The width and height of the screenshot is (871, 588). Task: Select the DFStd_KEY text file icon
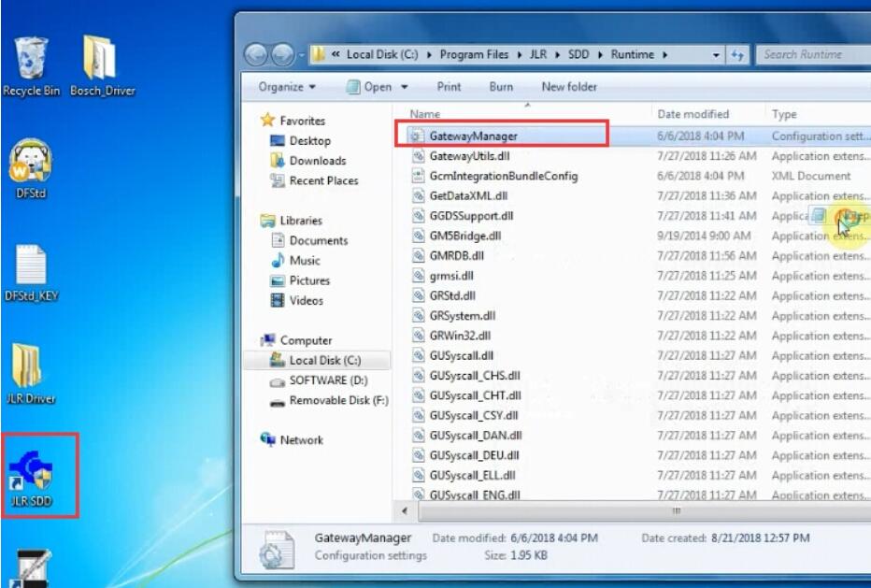pyautogui.click(x=32, y=269)
